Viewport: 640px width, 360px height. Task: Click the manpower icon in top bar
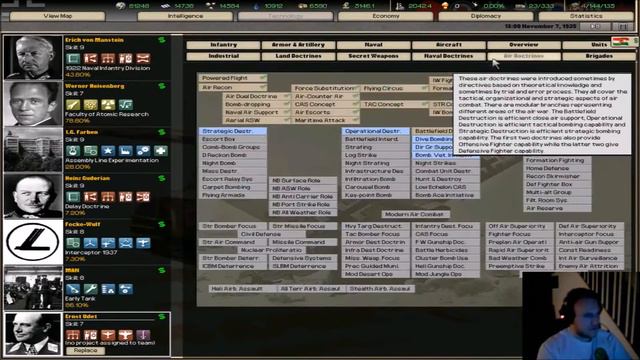[x=399, y=6]
